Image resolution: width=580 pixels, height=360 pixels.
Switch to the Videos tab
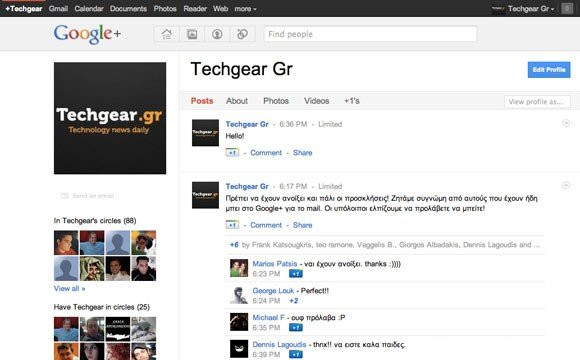coord(317,101)
